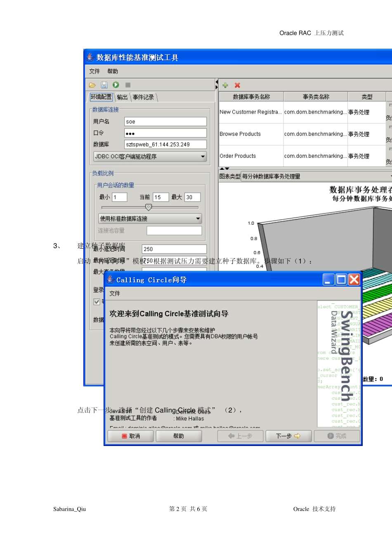The height and width of the screenshot is (555, 392).
Task: Click split-pane arrows above 图表类型
Action: [224, 169]
